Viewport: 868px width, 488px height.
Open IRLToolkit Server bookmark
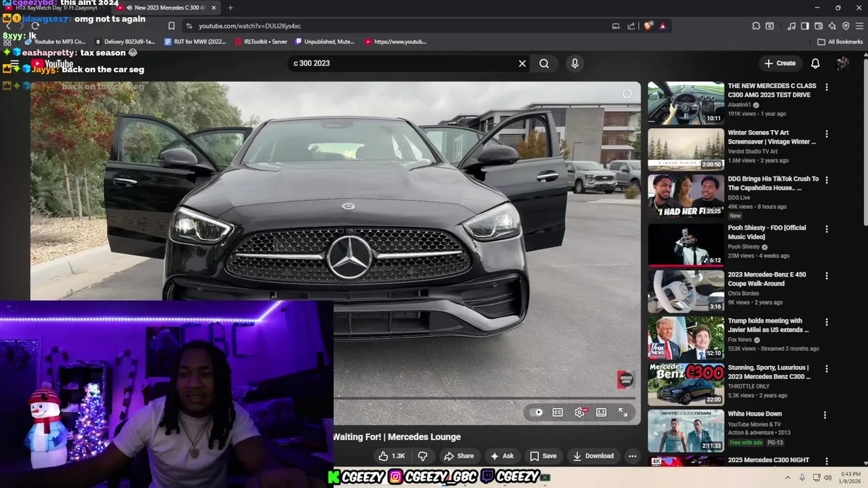[260, 41]
